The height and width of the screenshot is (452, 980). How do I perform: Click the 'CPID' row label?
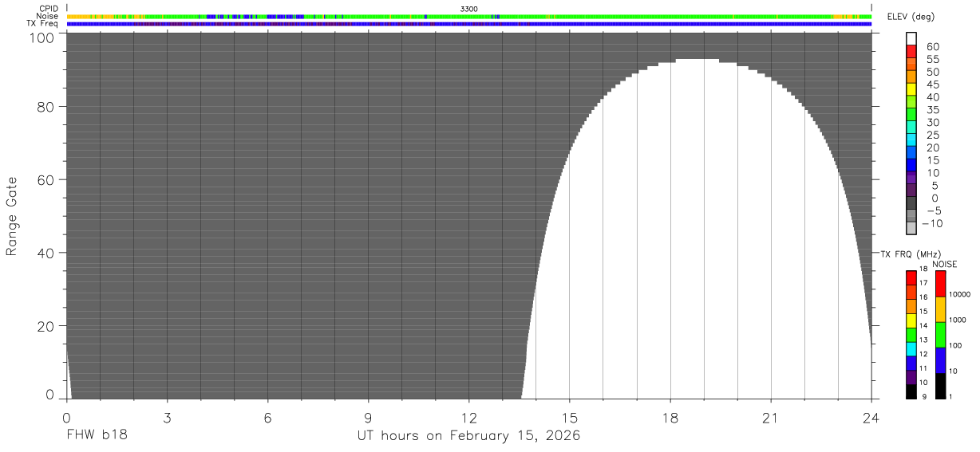tap(49, 9)
